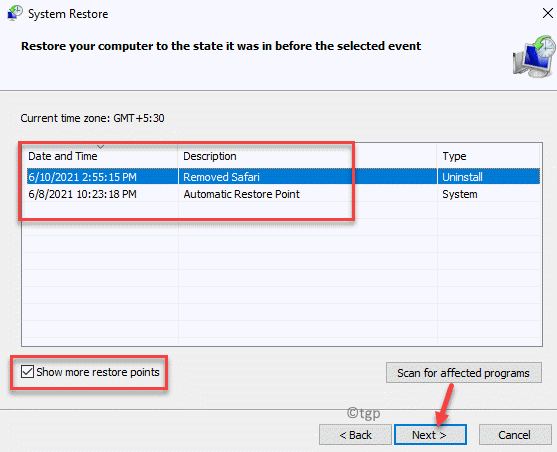The width and height of the screenshot is (557, 452).
Task: Click the Uninstall type cell
Action: [x=463, y=177]
